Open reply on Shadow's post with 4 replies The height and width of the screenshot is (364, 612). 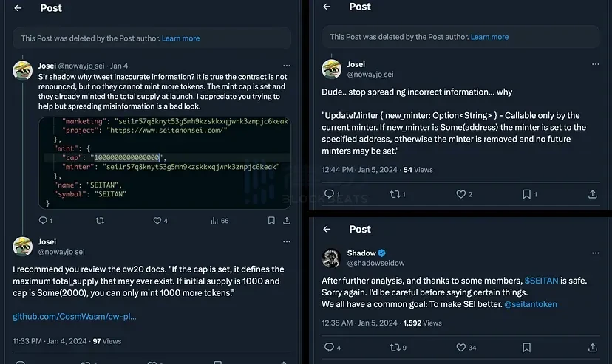[330, 348]
